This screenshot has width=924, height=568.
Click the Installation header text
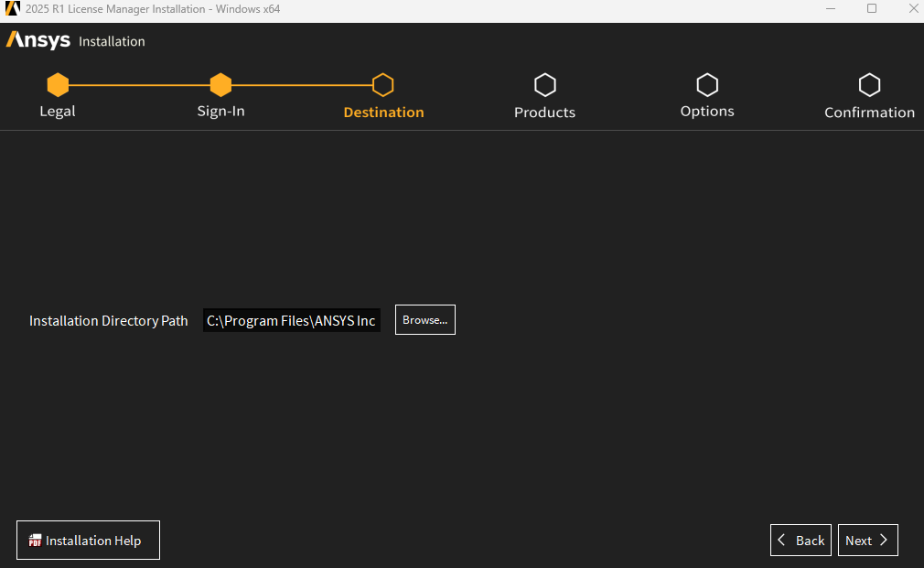pyautogui.click(x=112, y=41)
